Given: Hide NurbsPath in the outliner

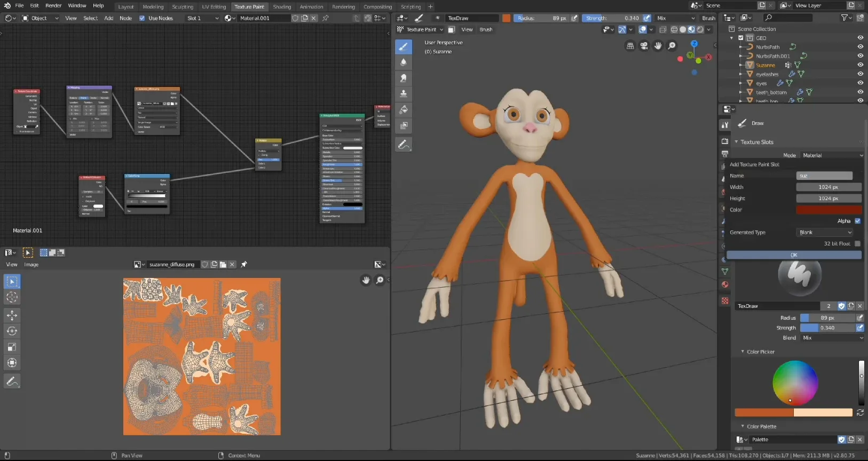Looking at the screenshot, I should pyautogui.click(x=860, y=47).
